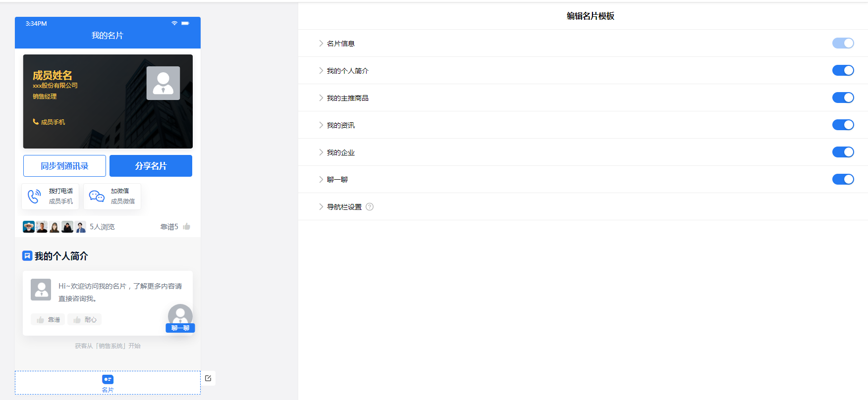Viewport: 868px width, 400px height.
Task: Turn off the 聊一聊 switch
Action: (843, 179)
